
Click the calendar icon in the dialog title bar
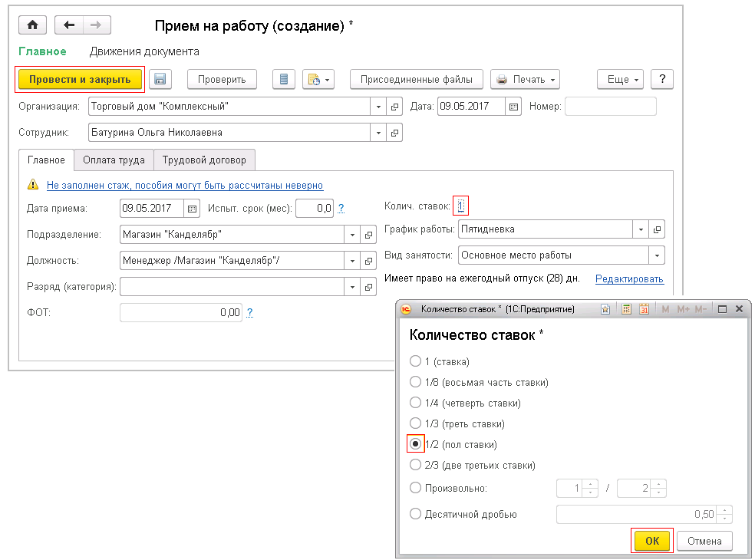[644, 309]
